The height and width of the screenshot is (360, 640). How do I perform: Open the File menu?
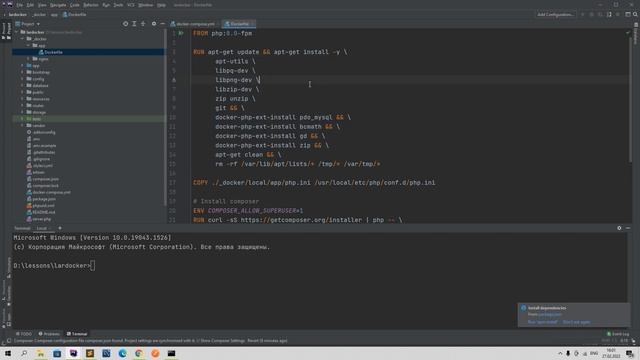[x=20, y=5]
